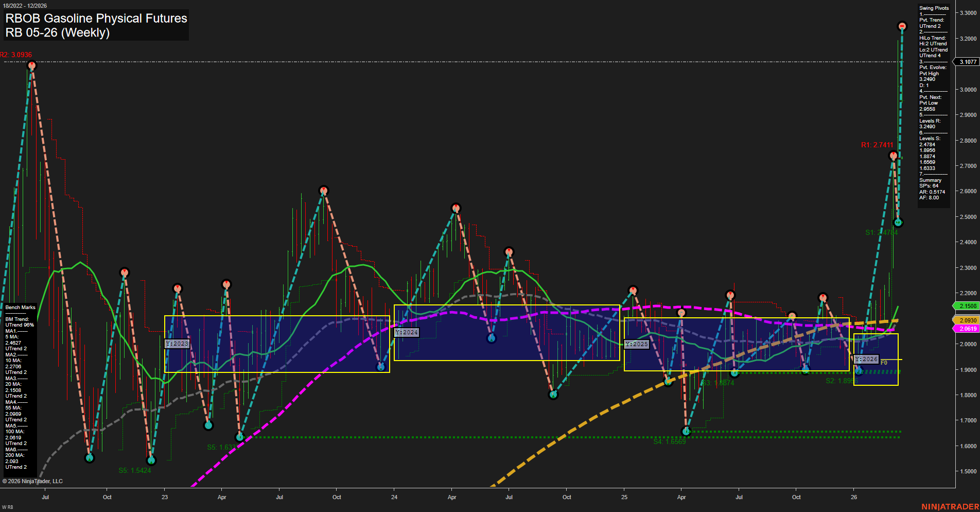Toggle the Swing Pivots panel header
The height and width of the screenshot is (512, 980).
point(934,8)
